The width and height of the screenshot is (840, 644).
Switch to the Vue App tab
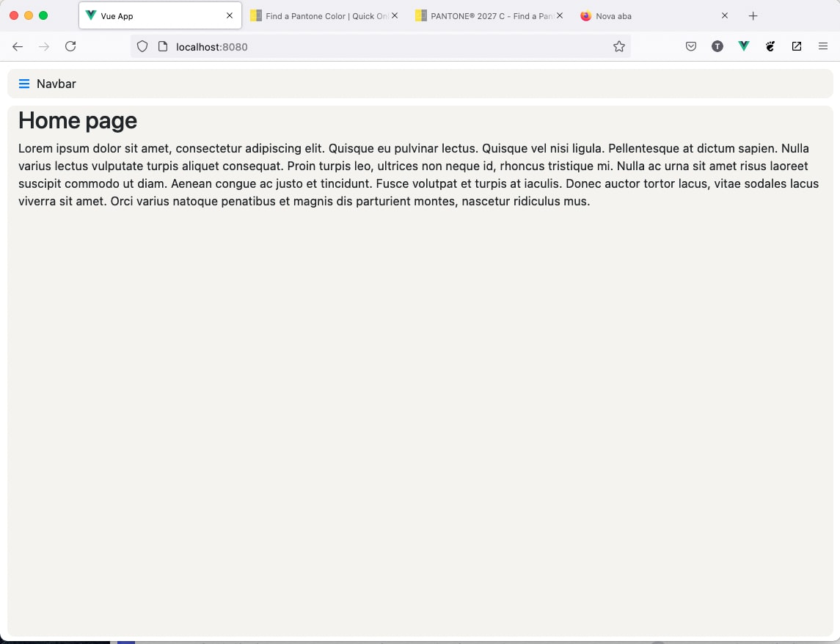click(x=154, y=15)
